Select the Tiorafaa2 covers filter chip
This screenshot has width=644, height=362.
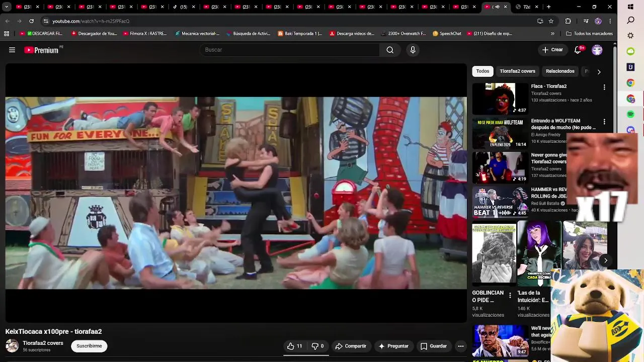tap(517, 71)
